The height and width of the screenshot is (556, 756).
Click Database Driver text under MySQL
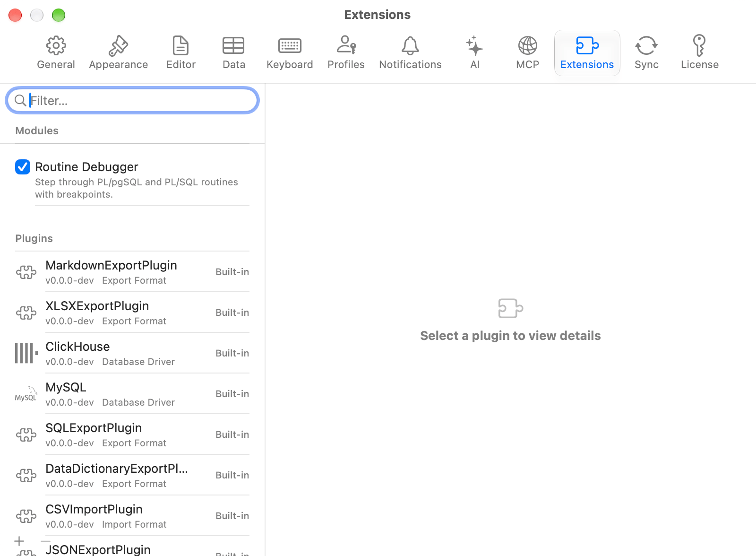[138, 402]
